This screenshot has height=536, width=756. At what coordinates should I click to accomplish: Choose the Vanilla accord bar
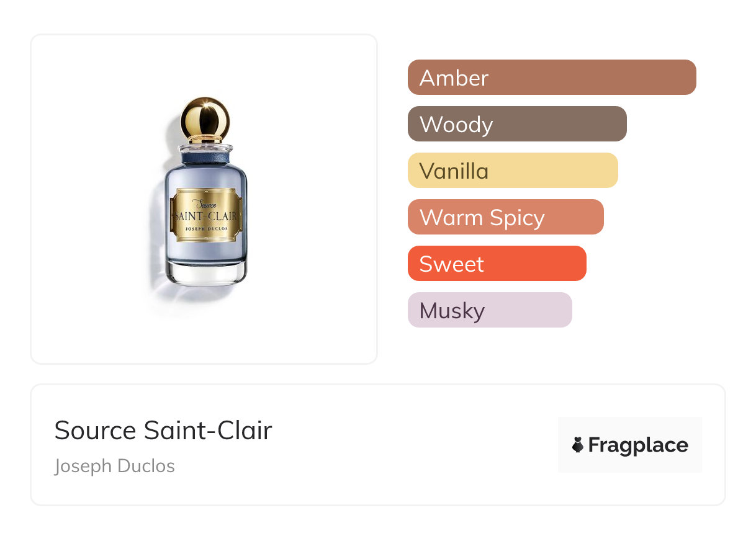513,171
